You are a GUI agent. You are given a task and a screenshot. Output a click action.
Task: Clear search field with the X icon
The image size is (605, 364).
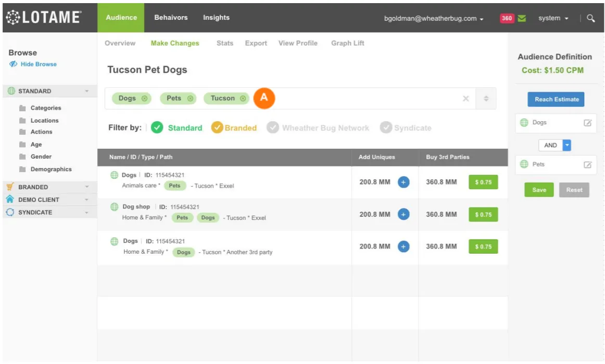pos(466,99)
